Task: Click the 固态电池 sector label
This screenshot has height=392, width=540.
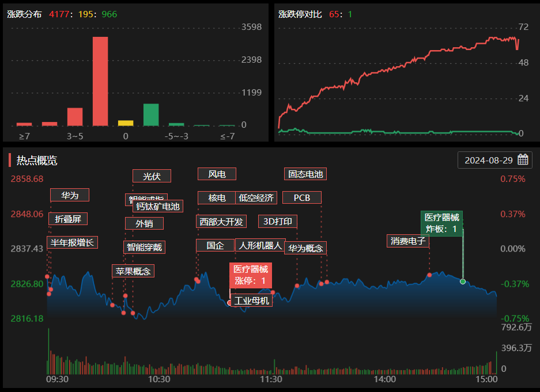Action: (x=305, y=174)
